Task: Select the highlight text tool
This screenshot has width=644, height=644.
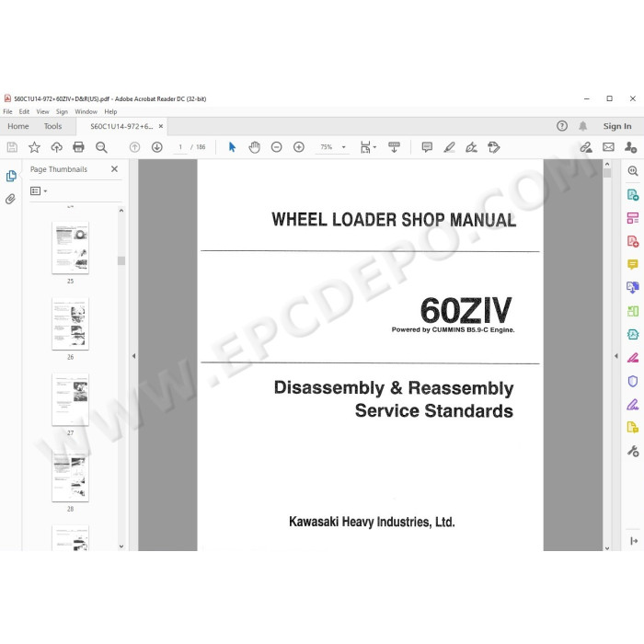Action: click(x=449, y=147)
